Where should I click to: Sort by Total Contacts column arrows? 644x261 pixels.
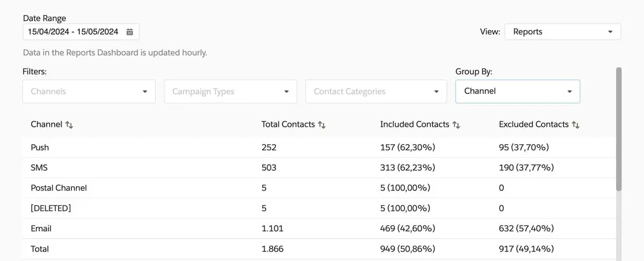[x=322, y=125]
